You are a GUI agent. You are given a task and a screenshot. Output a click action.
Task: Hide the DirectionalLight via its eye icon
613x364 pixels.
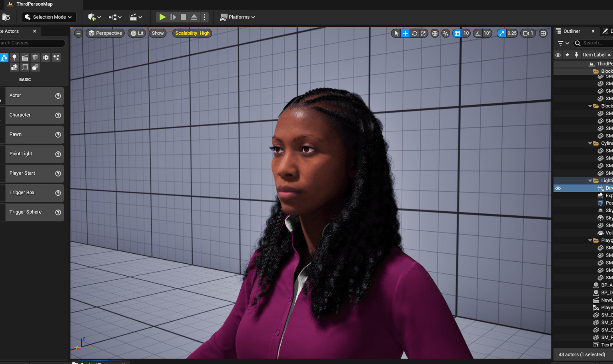558,188
